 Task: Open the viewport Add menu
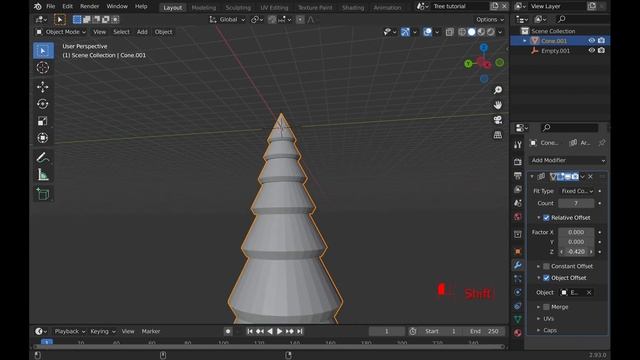click(142, 32)
